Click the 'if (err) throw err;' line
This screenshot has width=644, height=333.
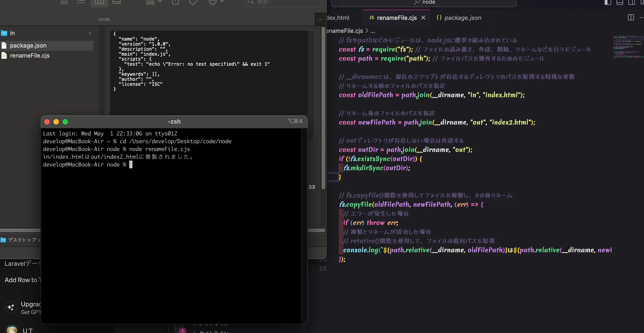coord(371,223)
